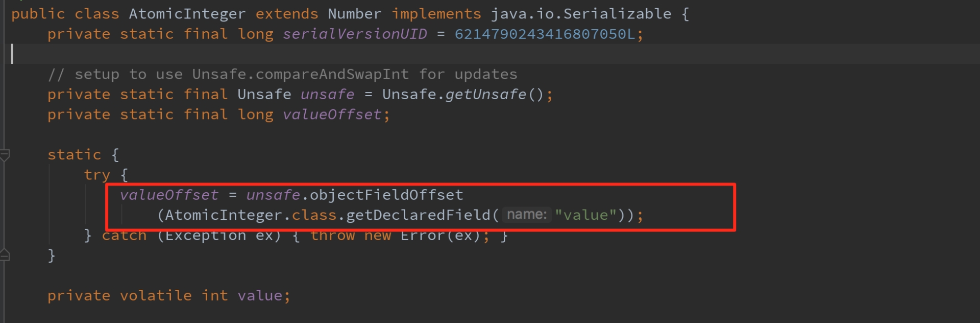980x323 pixels.
Task: Click the java.io.Serializable interface name
Action: 581,14
